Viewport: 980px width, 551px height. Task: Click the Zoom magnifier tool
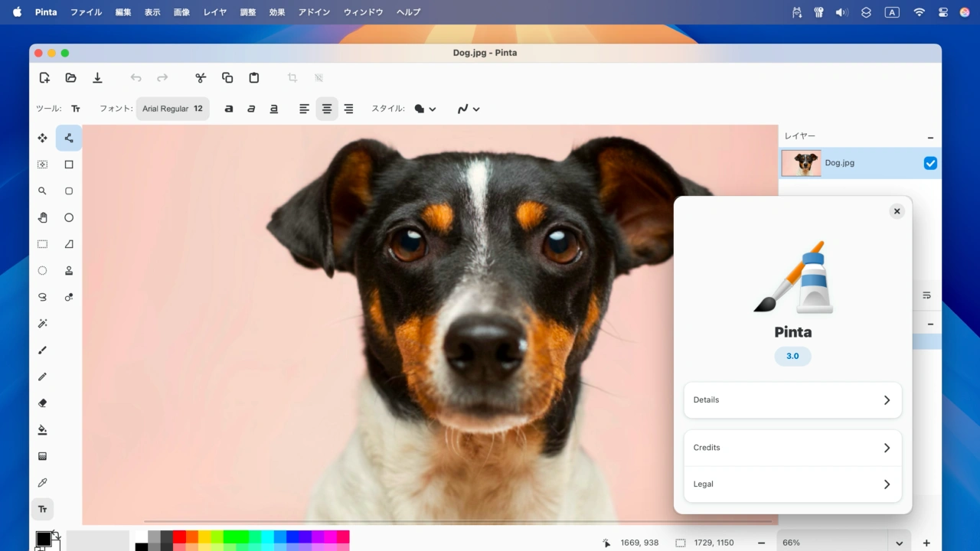42,191
